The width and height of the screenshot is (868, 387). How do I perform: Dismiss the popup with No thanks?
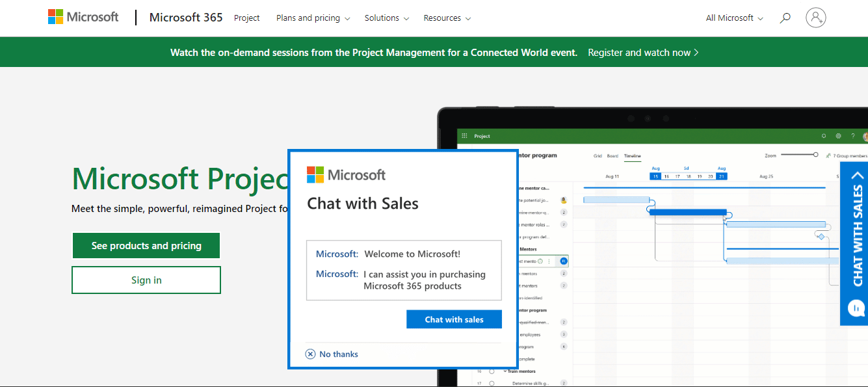(x=332, y=354)
